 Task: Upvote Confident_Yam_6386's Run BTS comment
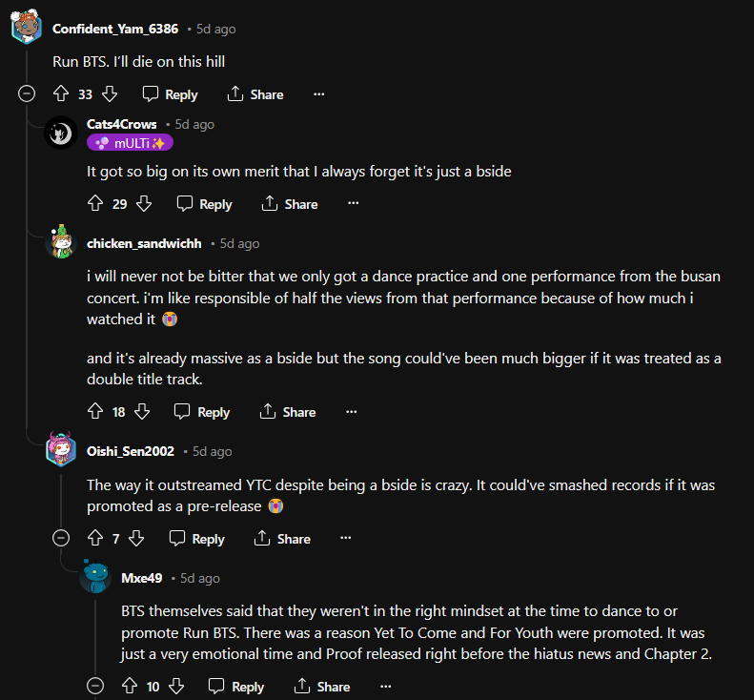pos(61,94)
